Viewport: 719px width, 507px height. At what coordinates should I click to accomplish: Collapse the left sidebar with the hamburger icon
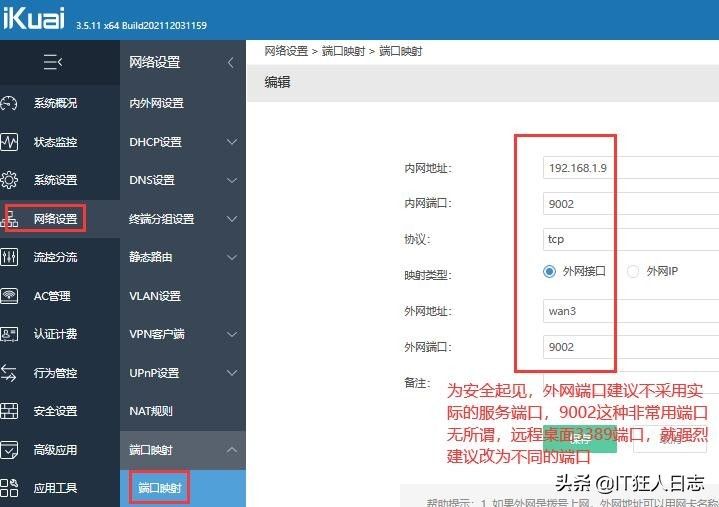click(53, 61)
